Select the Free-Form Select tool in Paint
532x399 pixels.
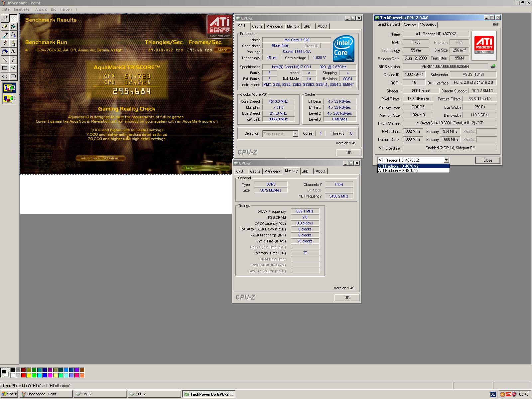5,18
